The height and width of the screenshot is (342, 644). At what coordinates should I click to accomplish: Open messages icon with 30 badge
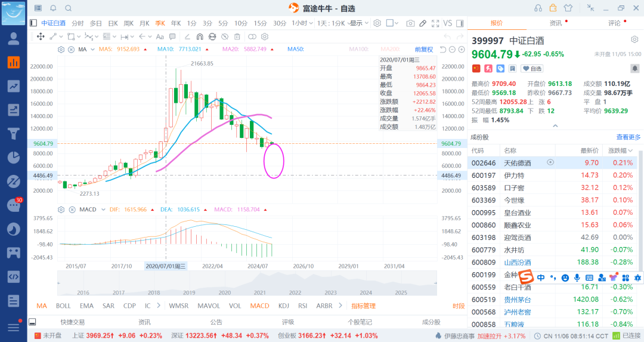pos(14,205)
